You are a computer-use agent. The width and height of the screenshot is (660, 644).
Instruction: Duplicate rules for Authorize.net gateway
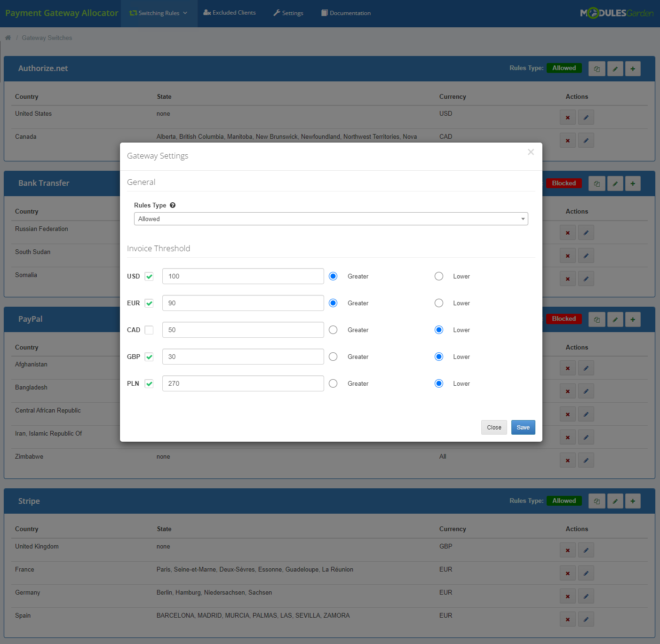point(596,68)
